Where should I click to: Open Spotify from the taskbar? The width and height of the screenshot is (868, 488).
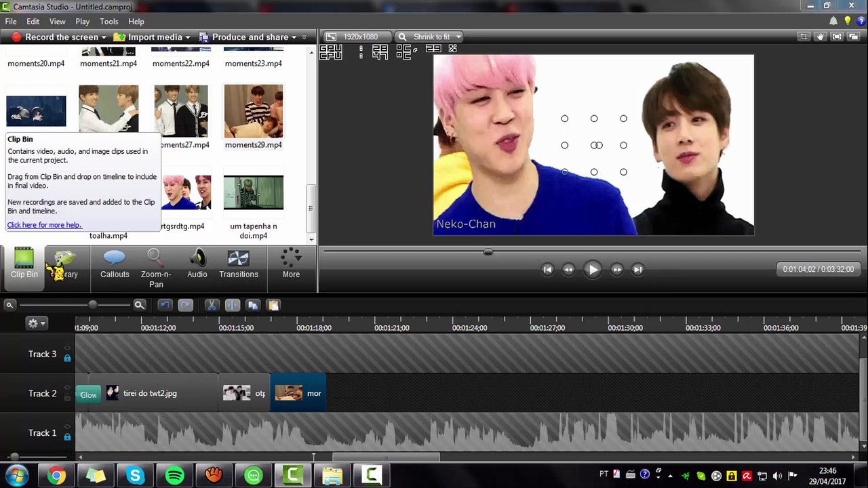click(174, 476)
